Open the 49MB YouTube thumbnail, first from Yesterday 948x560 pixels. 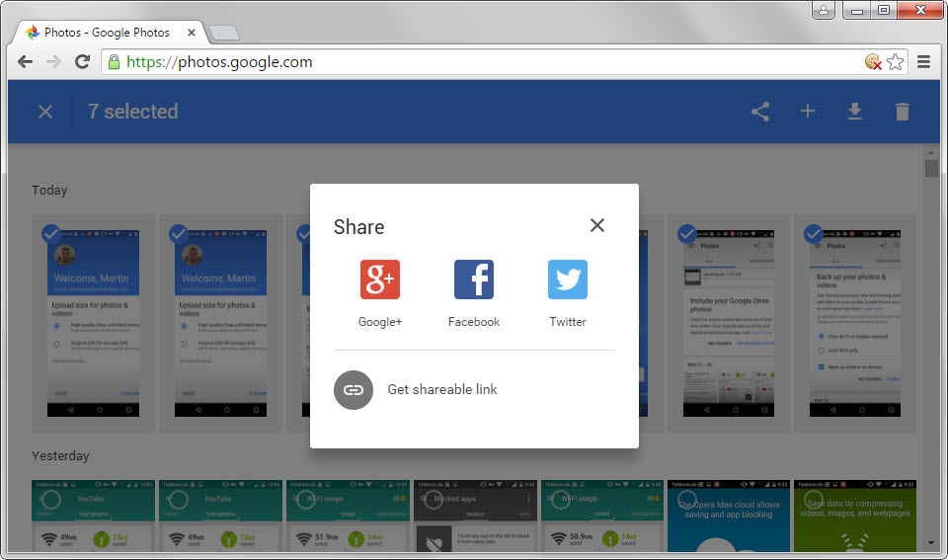coord(93,516)
